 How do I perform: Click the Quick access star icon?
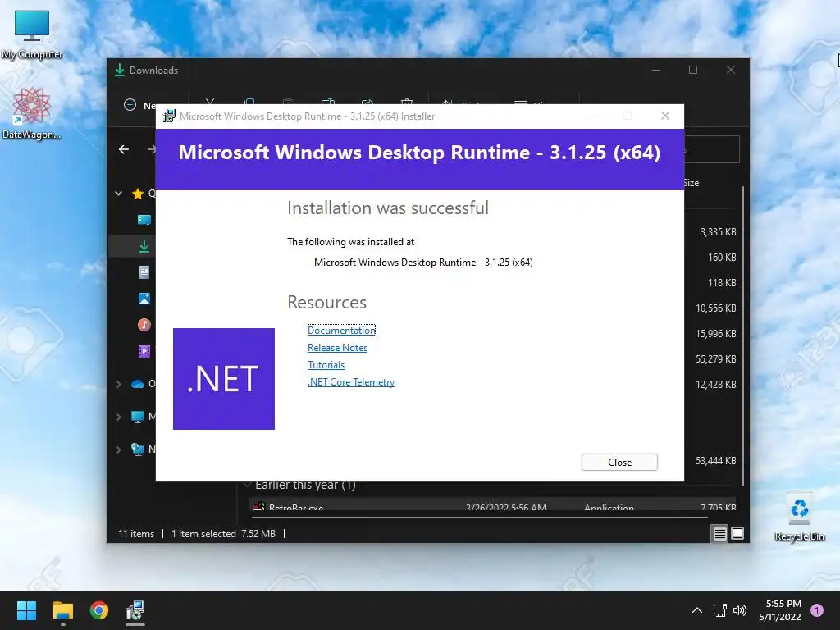[x=138, y=194]
